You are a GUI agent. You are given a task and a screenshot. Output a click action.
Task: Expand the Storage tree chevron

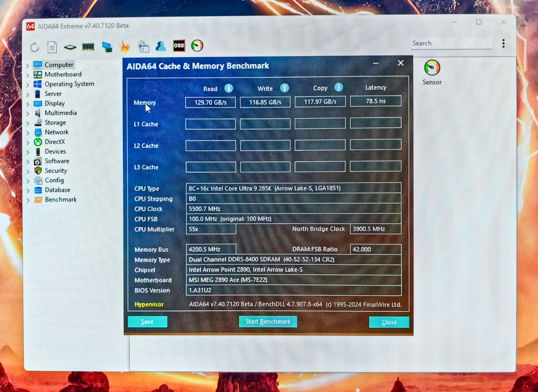tap(28, 123)
